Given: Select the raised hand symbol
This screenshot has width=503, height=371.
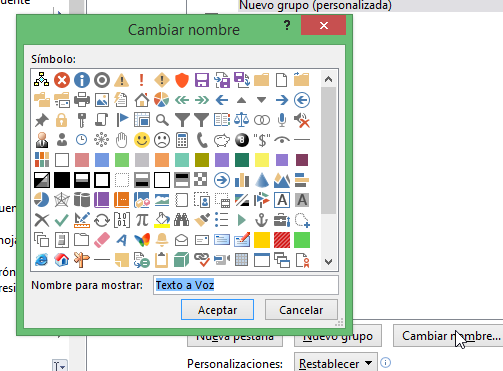Looking at the screenshot, I should [122, 140].
